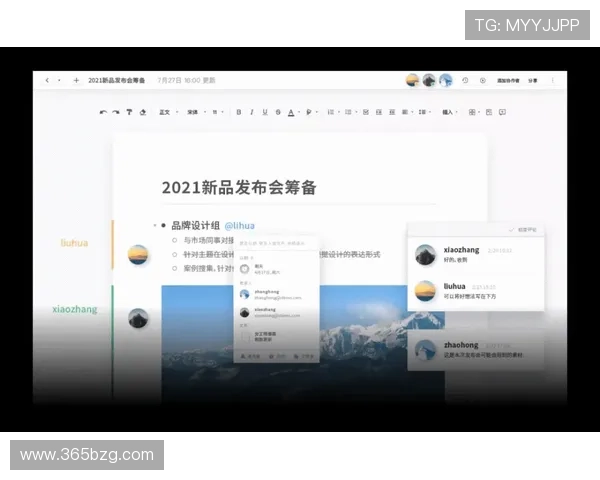Collapse the 品牌设计组 bullet section
600x480 pixels.
(x=155, y=225)
